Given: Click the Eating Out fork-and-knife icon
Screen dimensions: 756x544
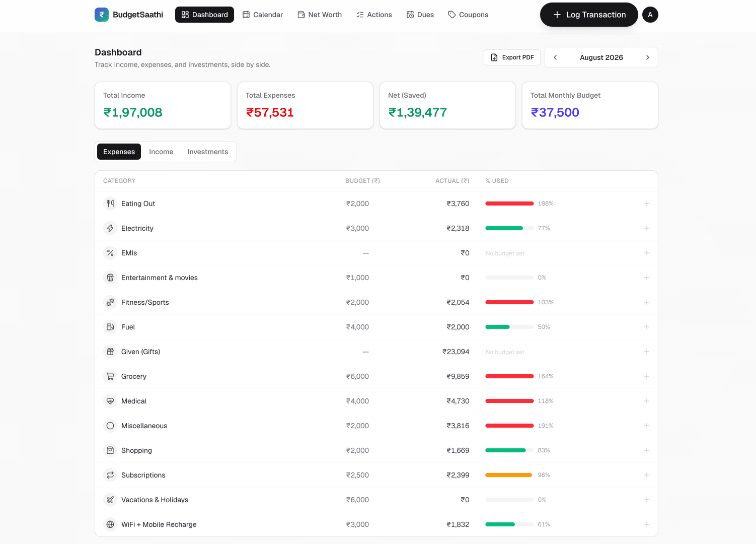Looking at the screenshot, I should click(x=110, y=203).
